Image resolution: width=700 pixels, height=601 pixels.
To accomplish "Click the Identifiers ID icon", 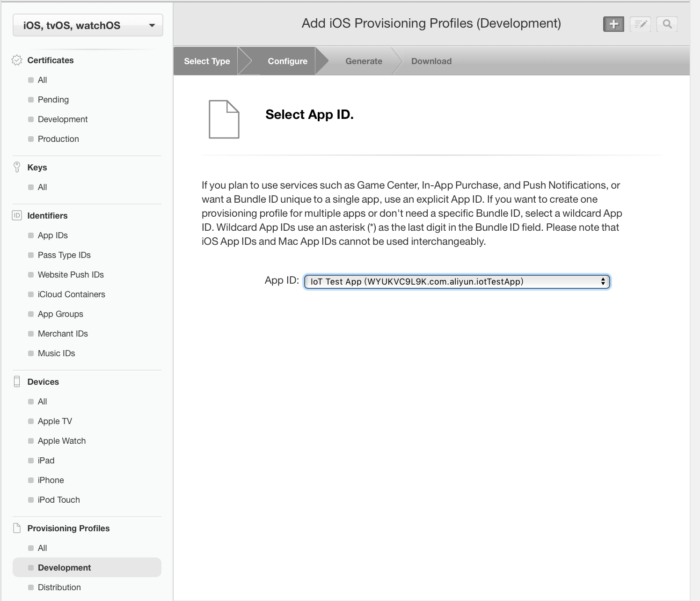I will [x=17, y=215].
